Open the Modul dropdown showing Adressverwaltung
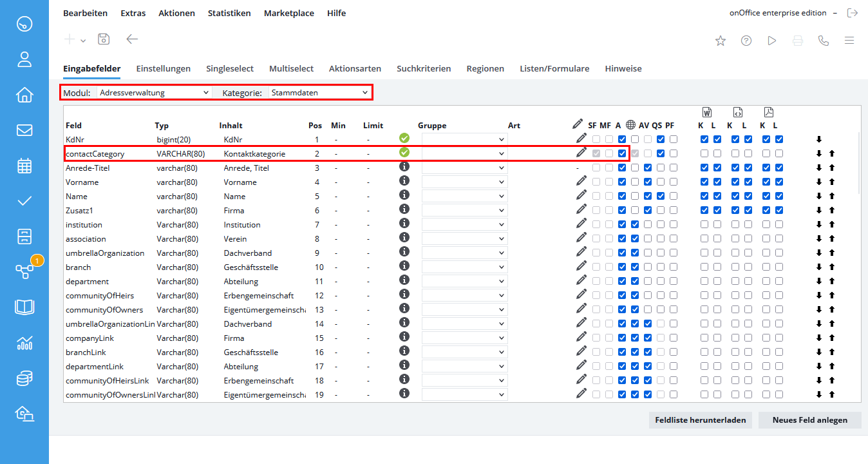This screenshot has width=868, height=464. click(154, 93)
